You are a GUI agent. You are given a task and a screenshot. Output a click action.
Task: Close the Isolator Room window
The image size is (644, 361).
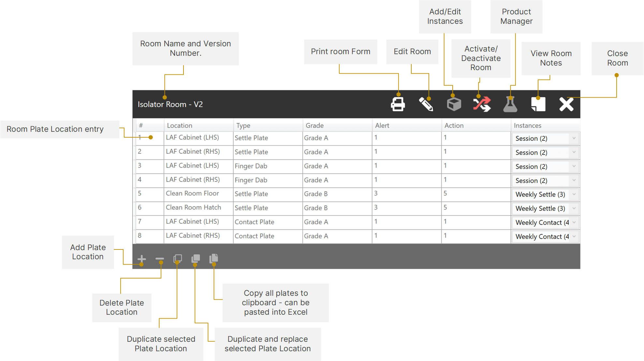coord(566,104)
